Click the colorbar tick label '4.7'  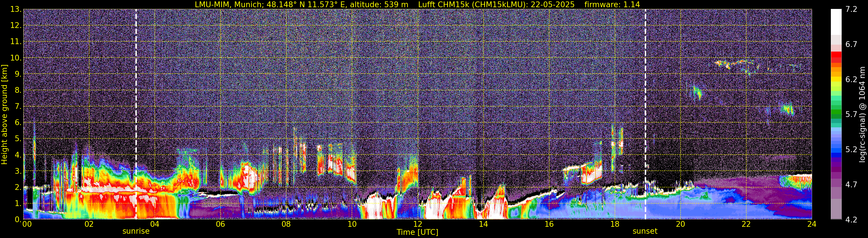pos(851,185)
